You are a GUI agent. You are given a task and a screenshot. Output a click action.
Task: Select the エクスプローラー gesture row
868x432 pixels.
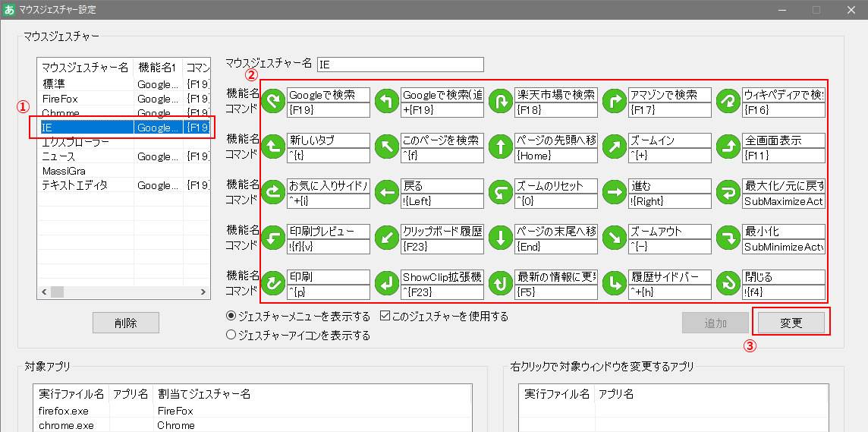124,142
